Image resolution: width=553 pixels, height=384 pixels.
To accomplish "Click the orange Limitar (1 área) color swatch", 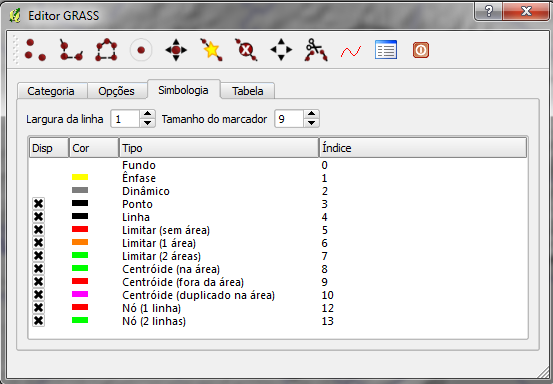I will [x=80, y=242].
